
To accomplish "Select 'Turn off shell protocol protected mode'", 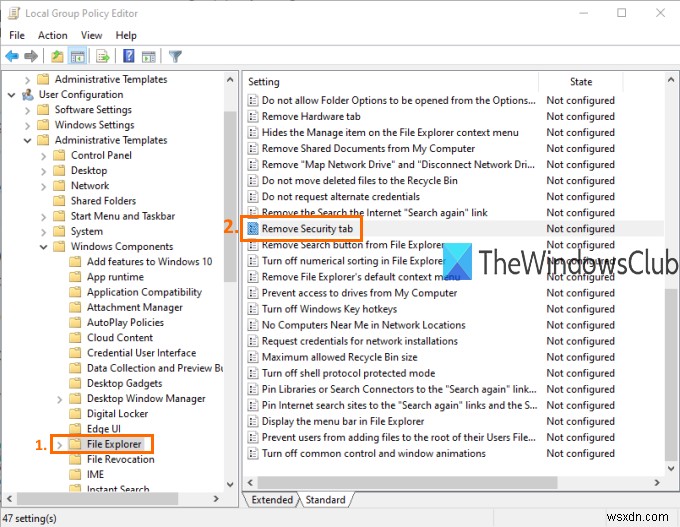I will (x=348, y=373).
